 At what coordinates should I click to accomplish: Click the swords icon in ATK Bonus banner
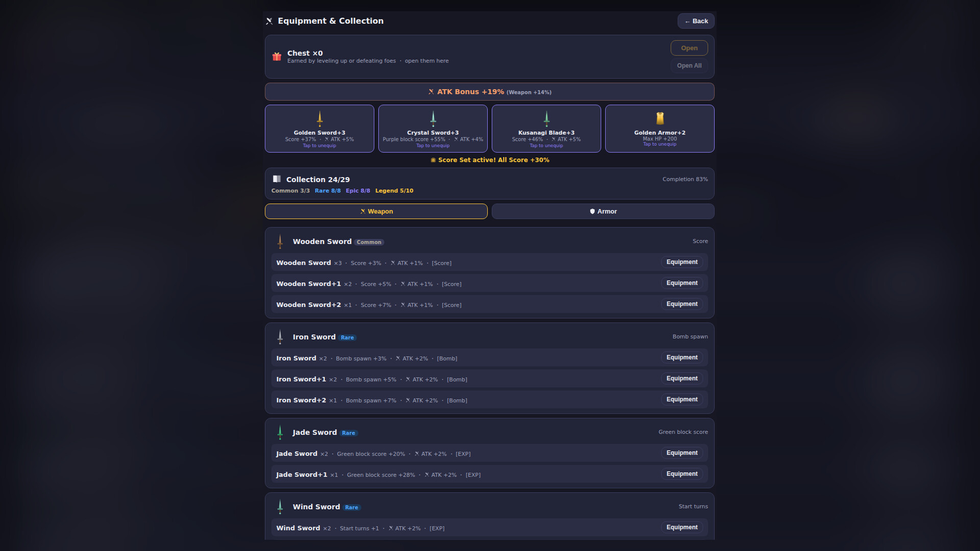[431, 92]
